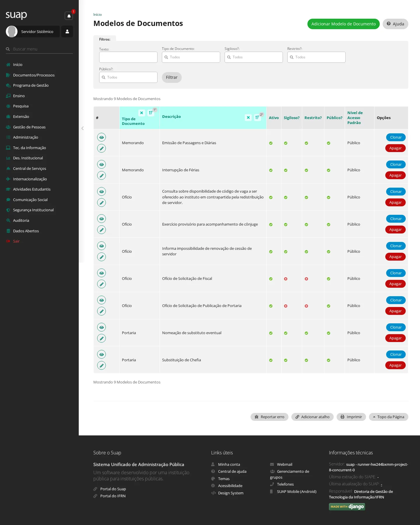Open the Tipo de Documento filter dropdown

coord(191,57)
